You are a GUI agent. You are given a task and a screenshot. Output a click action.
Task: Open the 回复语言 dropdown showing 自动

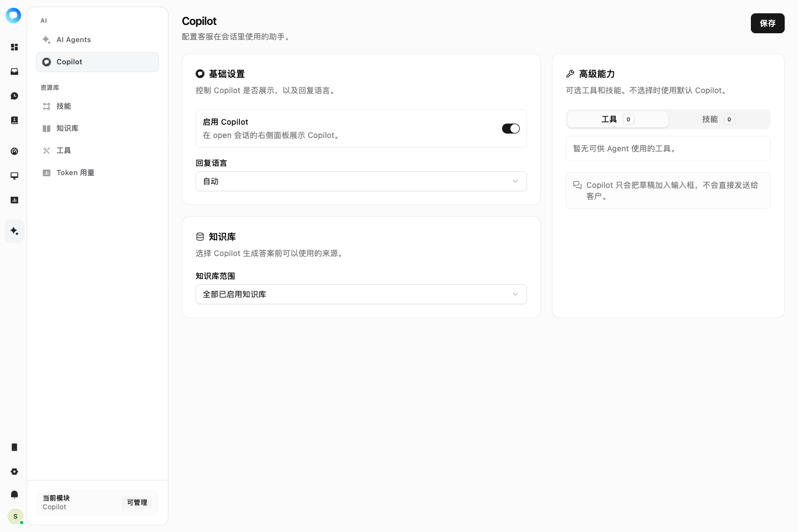pos(361,181)
